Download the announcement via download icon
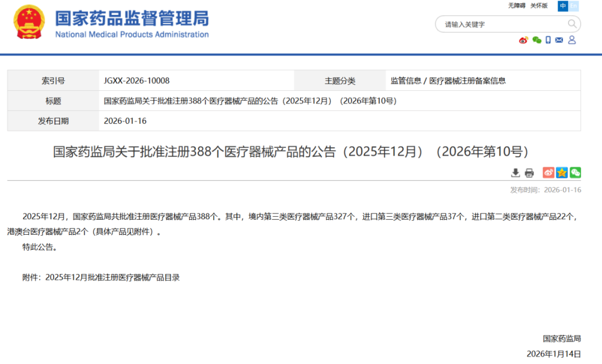 (515, 173)
